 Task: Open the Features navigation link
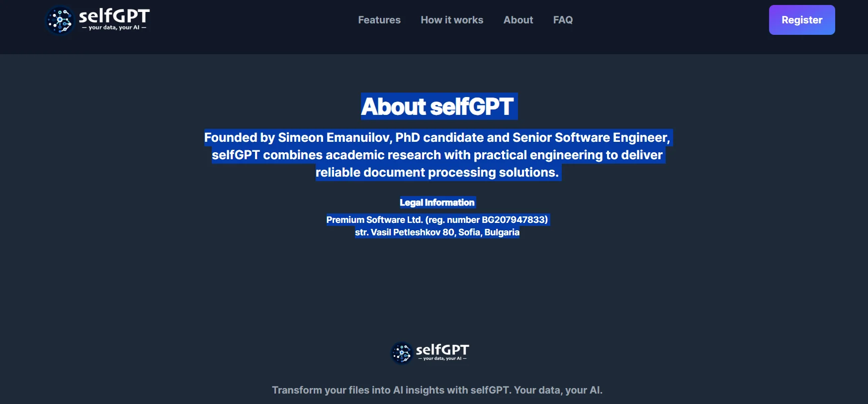(379, 20)
